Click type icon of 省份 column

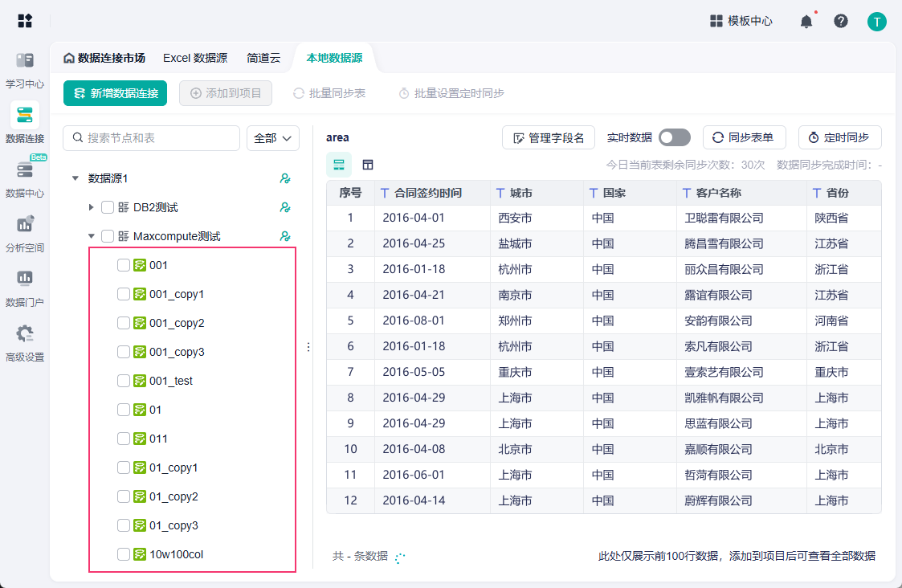(817, 194)
